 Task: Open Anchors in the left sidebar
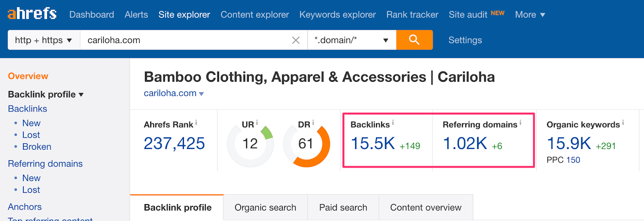(x=25, y=207)
